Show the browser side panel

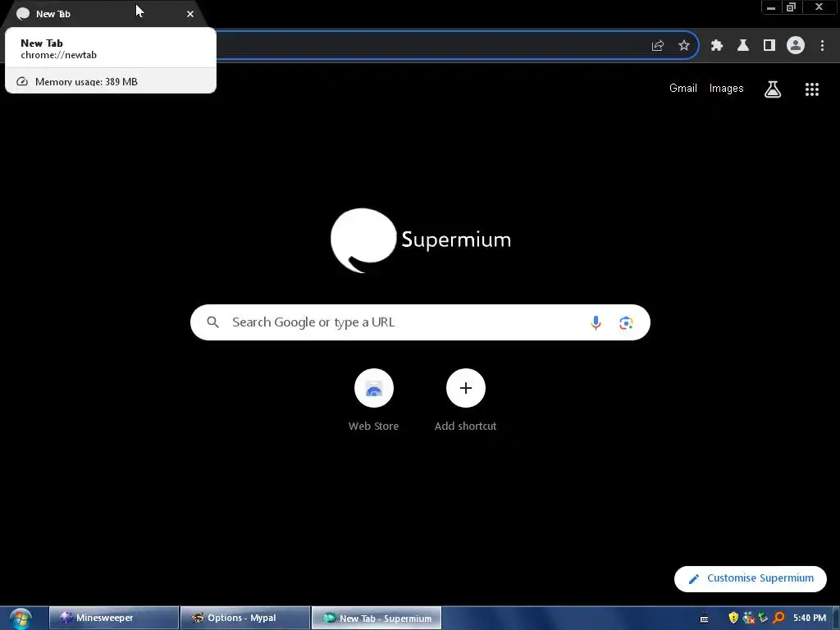(x=769, y=46)
